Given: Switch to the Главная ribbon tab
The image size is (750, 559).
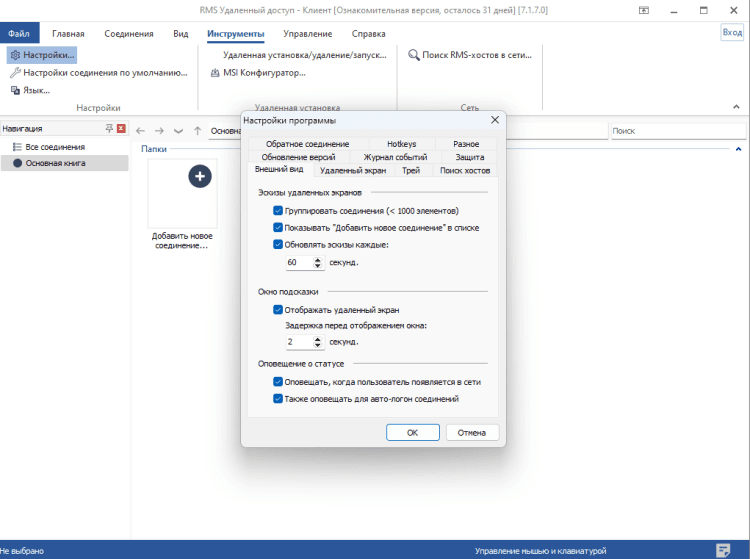Looking at the screenshot, I should pos(68,33).
